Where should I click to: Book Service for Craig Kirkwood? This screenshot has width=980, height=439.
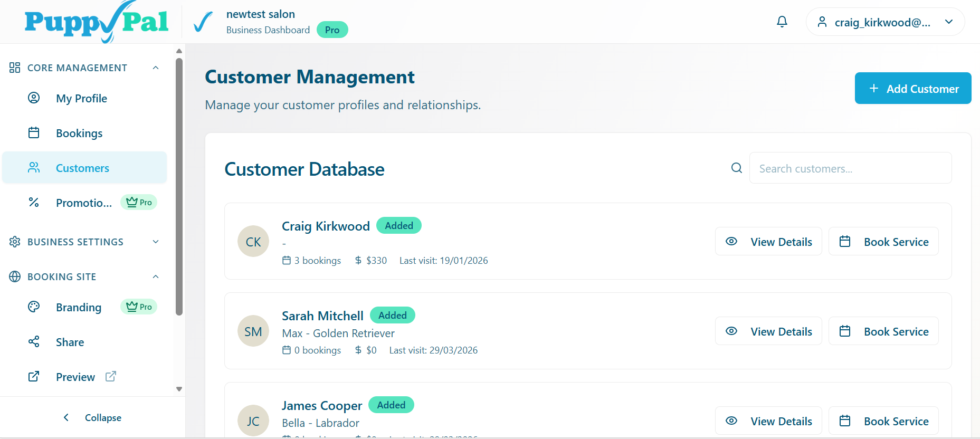(883, 242)
